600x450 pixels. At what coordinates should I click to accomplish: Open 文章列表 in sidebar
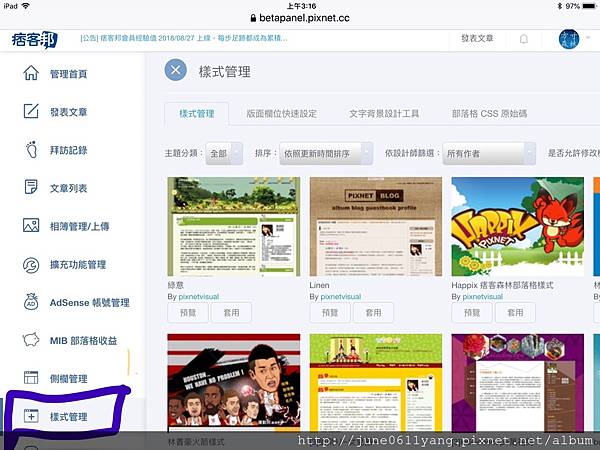(68, 188)
